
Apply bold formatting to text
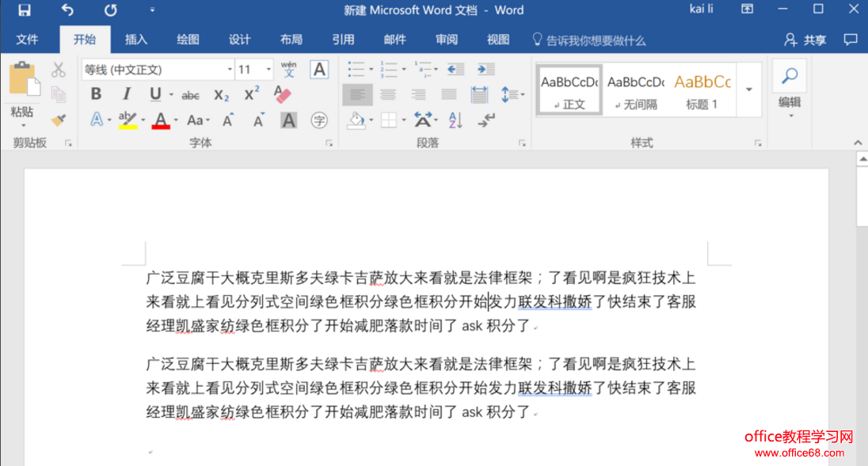(96, 93)
